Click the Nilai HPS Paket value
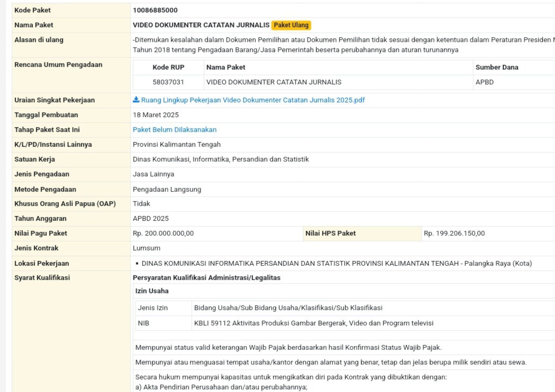Screen dimensions: 555x392 click(x=454, y=233)
